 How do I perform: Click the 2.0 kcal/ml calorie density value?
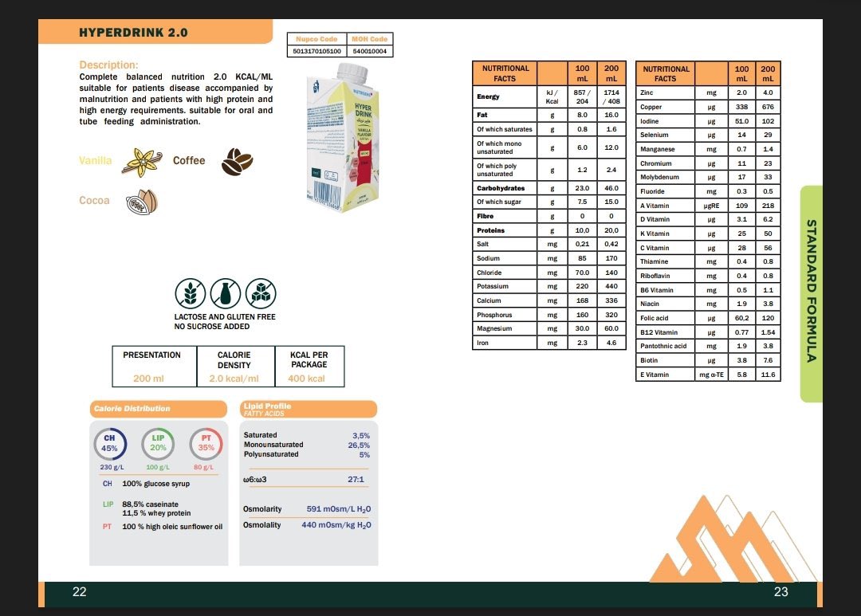pos(234,379)
